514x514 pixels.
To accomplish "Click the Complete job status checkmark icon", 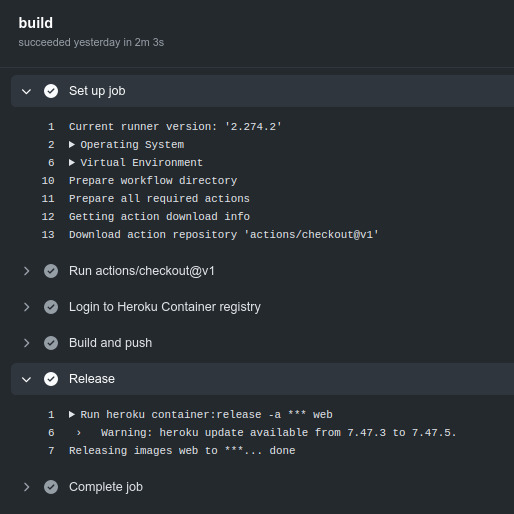I will click(x=51, y=487).
